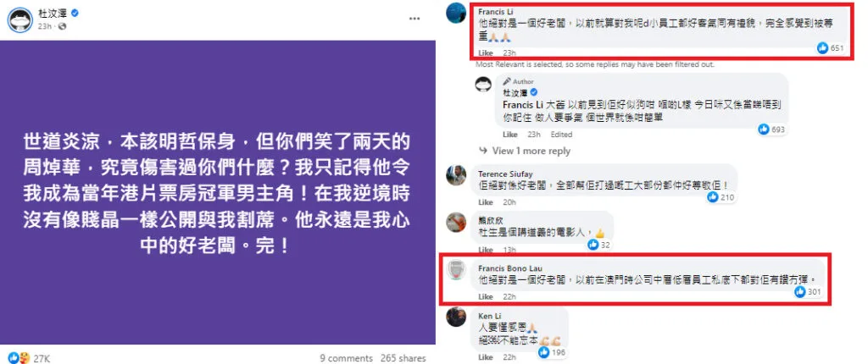Image resolution: width=868 pixels, height=364 pixels.
Task: Like Terence Siufay's comment
Action: 486,202
